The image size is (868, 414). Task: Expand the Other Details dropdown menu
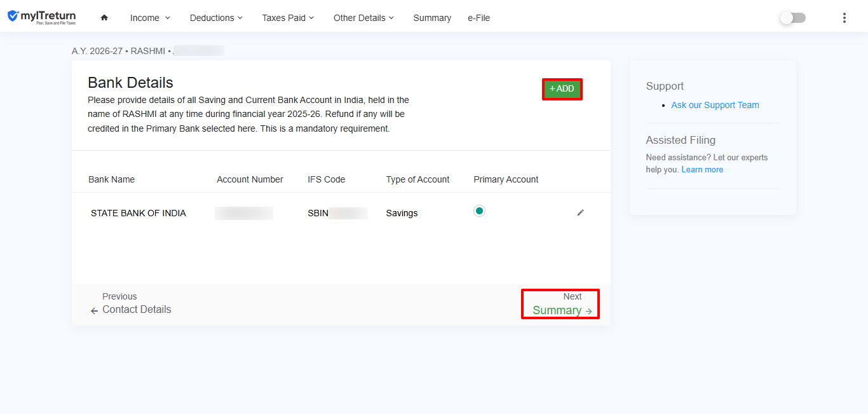click(x=364, y=18)
